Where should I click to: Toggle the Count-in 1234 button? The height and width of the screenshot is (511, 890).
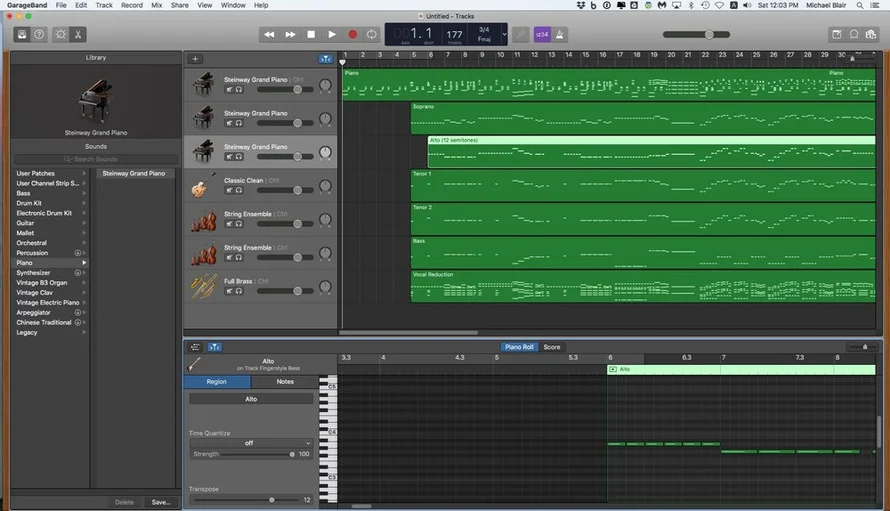(x=542, y=35)
